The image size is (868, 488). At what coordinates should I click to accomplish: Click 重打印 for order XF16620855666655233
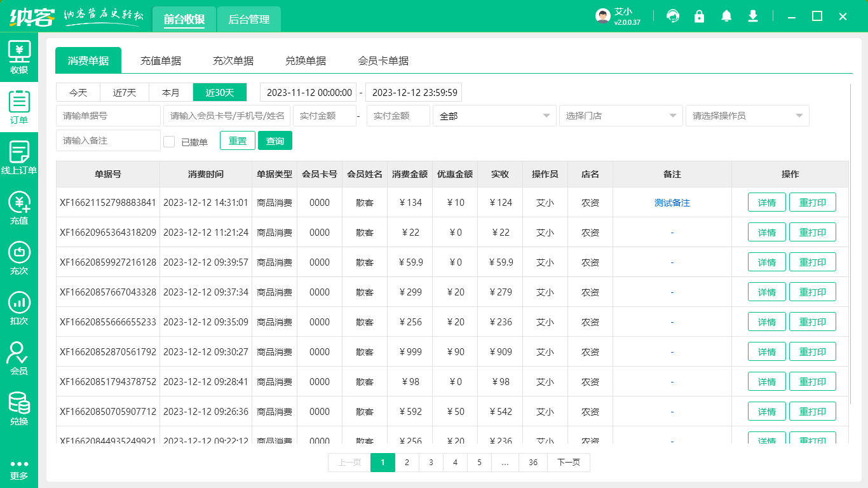click(x=813, y=322)
